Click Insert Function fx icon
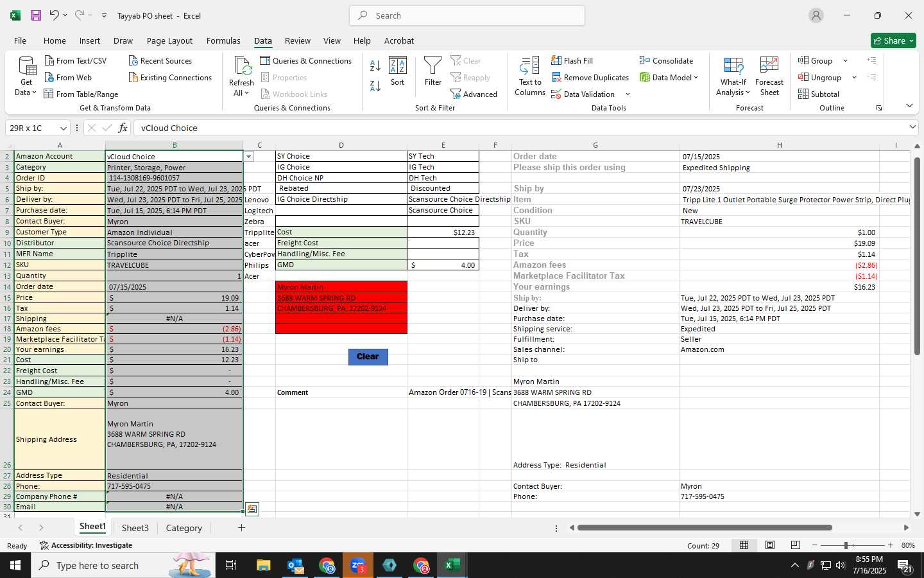The image size is (924, 578). pos(123,128)
